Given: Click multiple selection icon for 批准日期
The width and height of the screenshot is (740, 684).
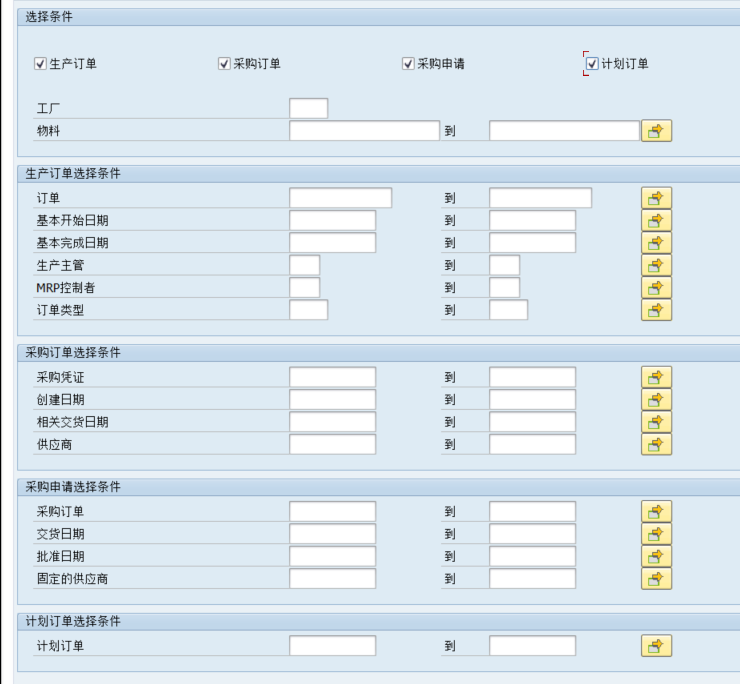Looking at the screenshot, I should click(x=656, y=556).
